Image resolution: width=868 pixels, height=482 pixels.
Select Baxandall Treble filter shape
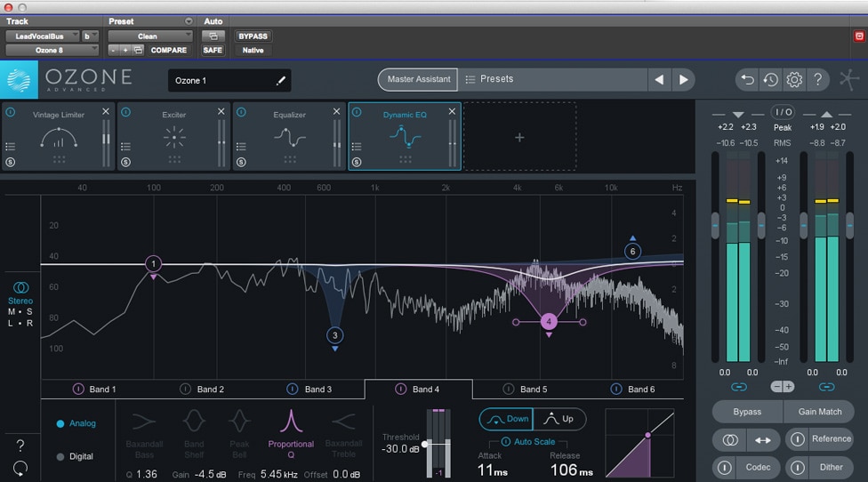pyautogui.click(x=343, y=434)
